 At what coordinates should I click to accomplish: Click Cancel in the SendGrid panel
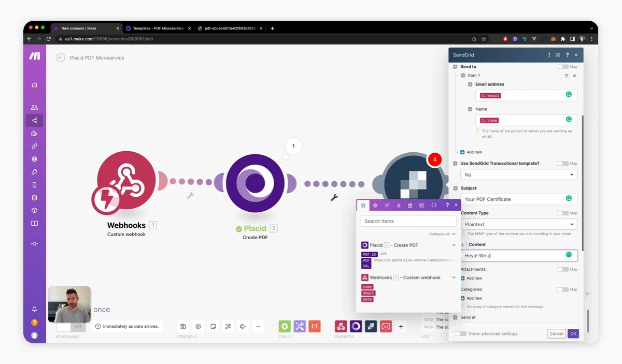556,334
